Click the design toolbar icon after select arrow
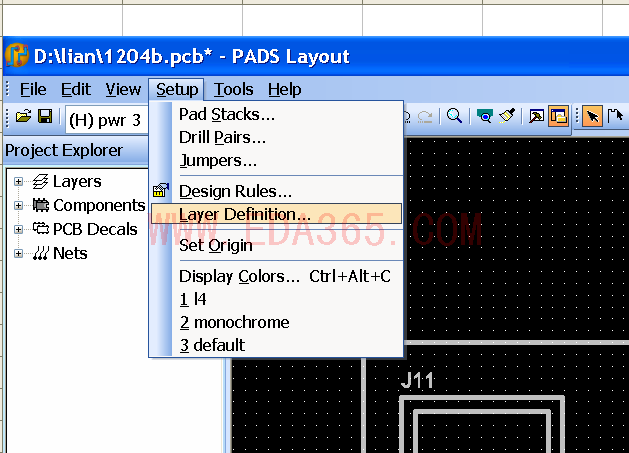The width and height of the screenshot is (629, 453). point(615,116)
